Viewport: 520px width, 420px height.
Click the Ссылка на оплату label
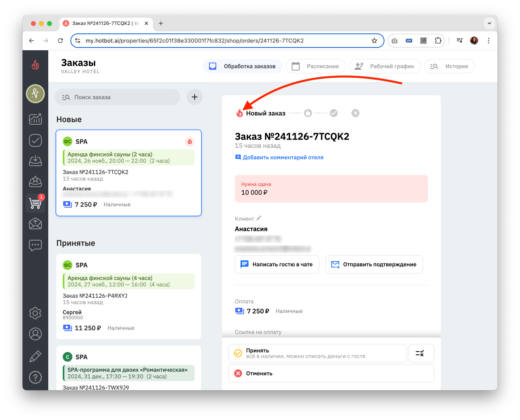pyautogui.click(x=258, y=332)
